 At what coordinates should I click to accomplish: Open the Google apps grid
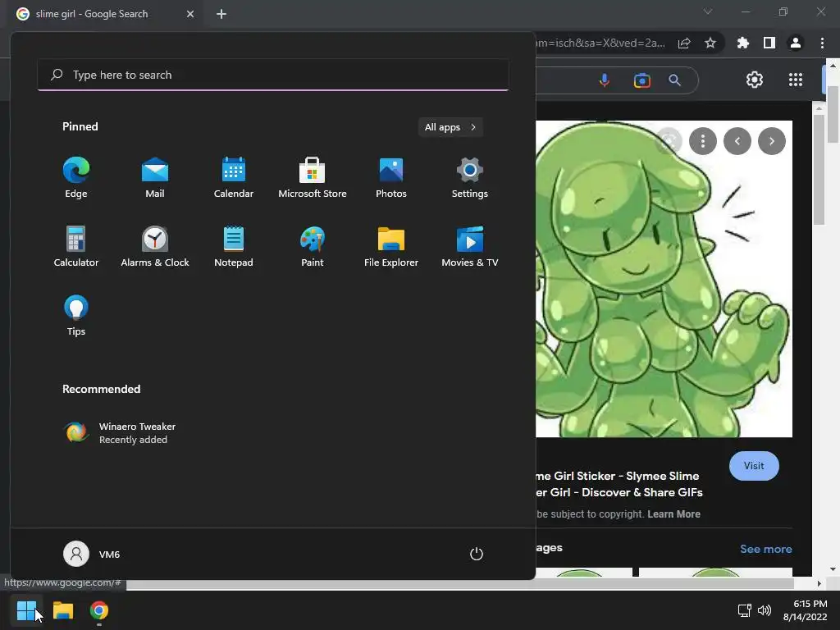coord(796,80)
